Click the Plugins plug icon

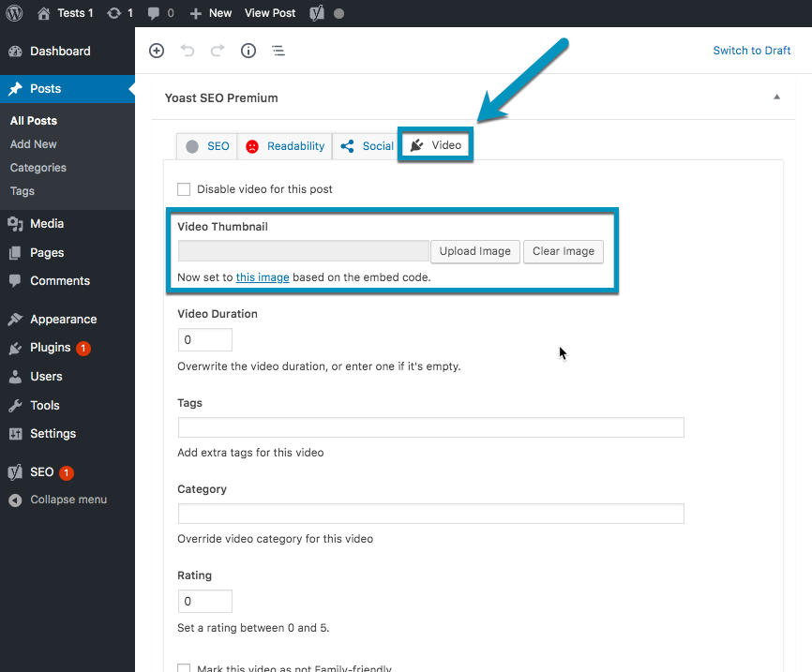[16, 348]
